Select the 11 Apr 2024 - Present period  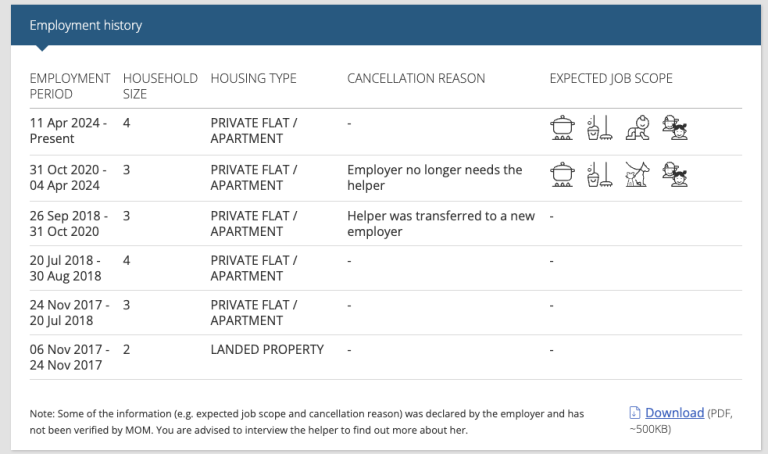pos(68,131)
